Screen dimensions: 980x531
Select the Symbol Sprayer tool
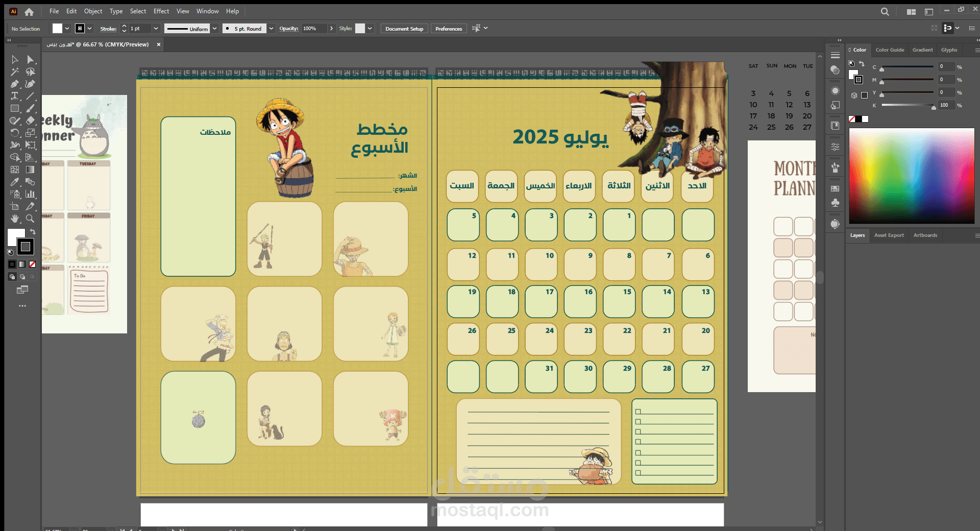pyautogui.click(x=15, y=194)
